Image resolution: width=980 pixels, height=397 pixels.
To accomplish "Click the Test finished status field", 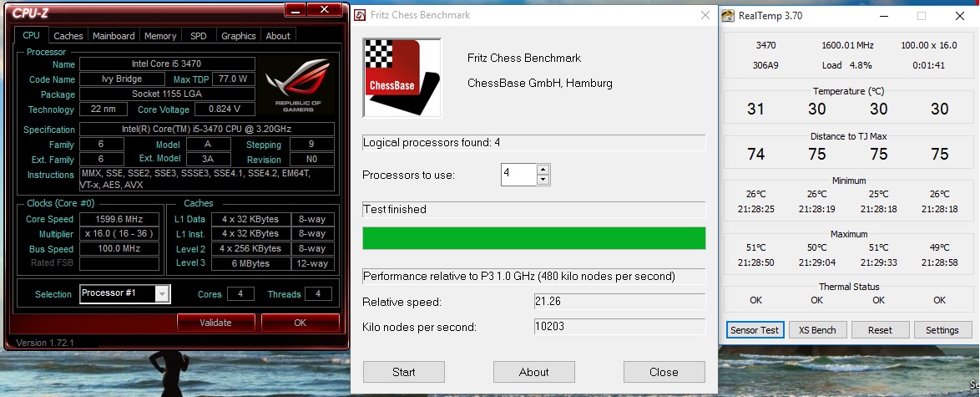I will (533, 209).
